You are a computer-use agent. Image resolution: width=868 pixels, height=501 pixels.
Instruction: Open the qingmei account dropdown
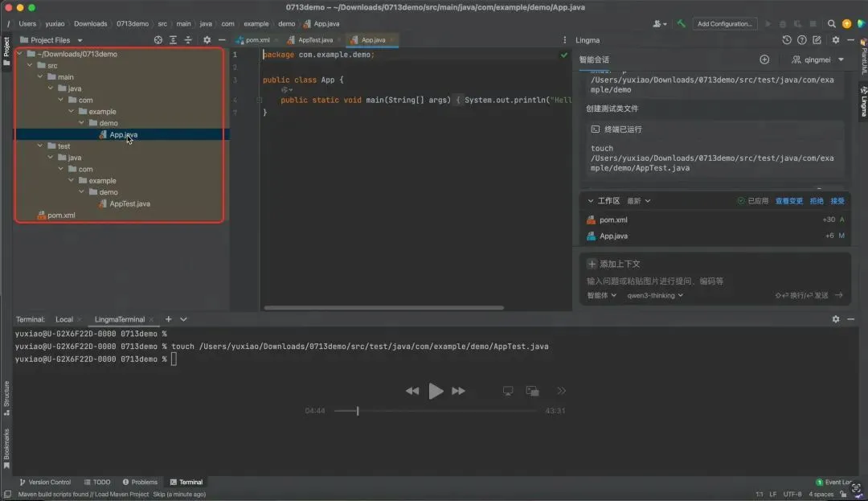tap(817, 60)
